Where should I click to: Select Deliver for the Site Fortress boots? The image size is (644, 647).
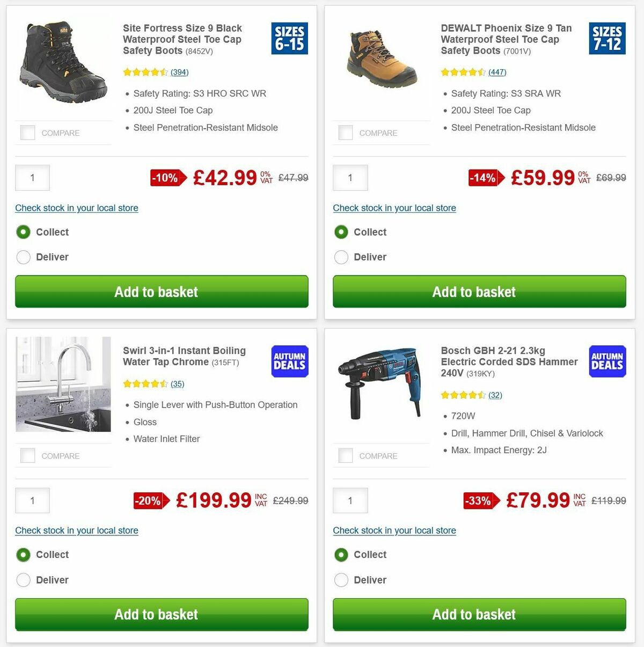(x=23, y=257)
